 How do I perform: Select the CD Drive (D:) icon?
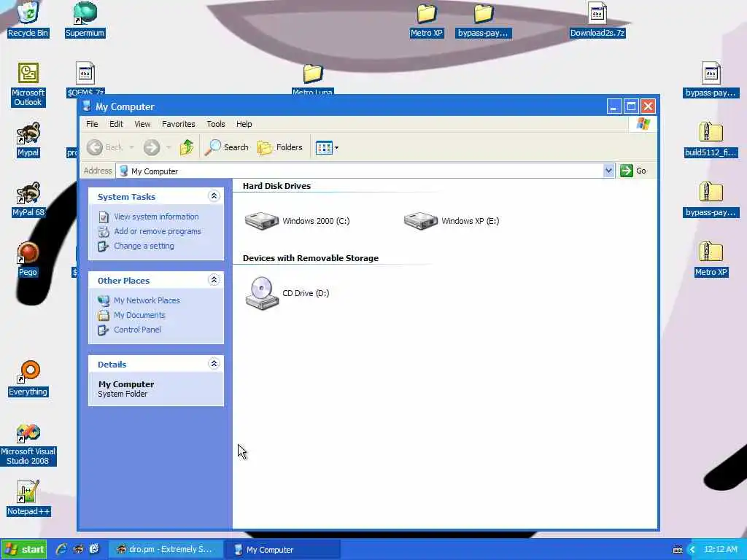[x=262, y=293]
